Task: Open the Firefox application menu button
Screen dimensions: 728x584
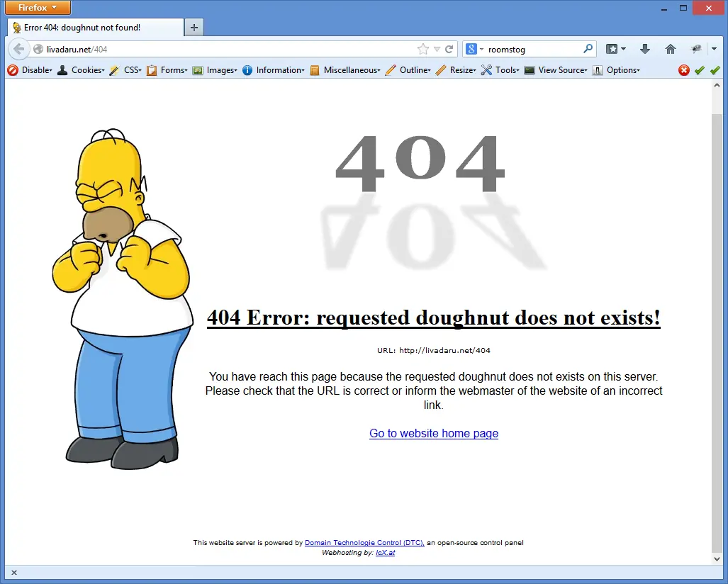Action: pos(38,7)
